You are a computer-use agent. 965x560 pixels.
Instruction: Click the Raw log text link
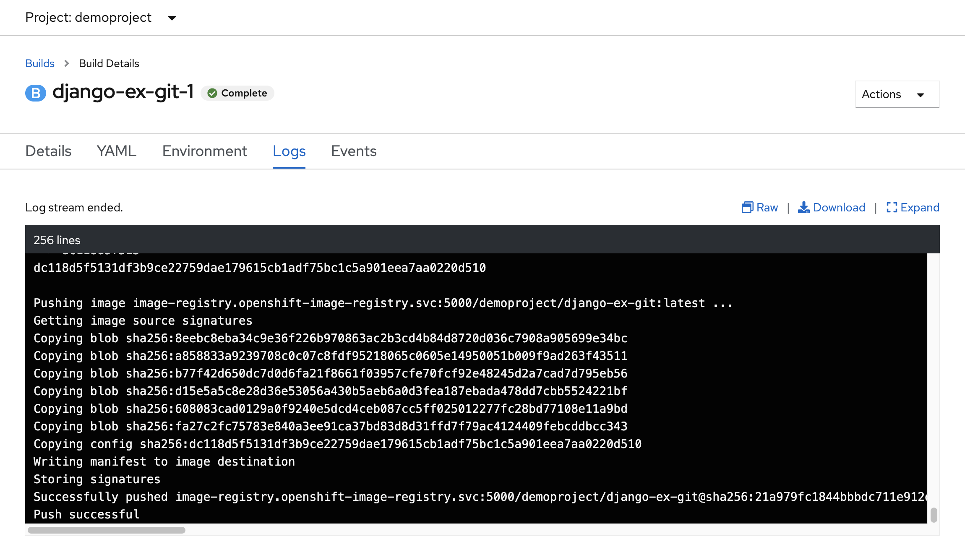click(760, 207)
